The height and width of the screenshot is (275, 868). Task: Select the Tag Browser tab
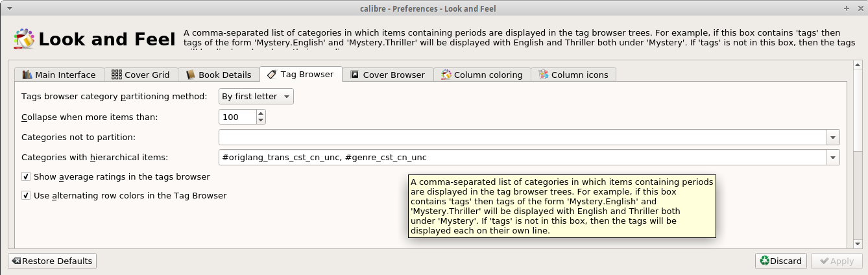(300, 74)
